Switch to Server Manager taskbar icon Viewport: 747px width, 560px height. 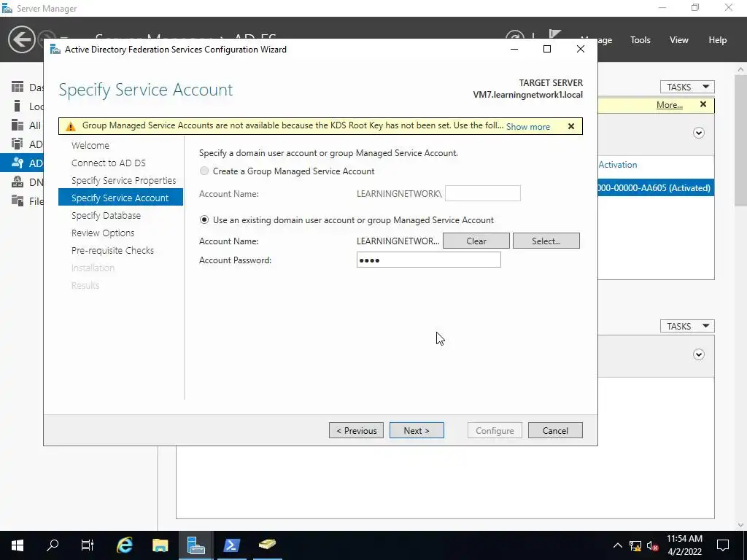[196, 545]
